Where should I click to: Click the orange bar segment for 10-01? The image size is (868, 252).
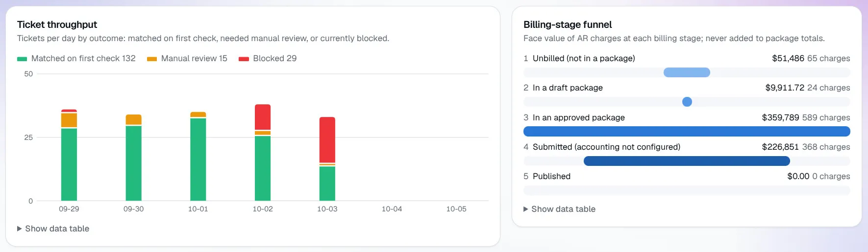pos(198,115)
